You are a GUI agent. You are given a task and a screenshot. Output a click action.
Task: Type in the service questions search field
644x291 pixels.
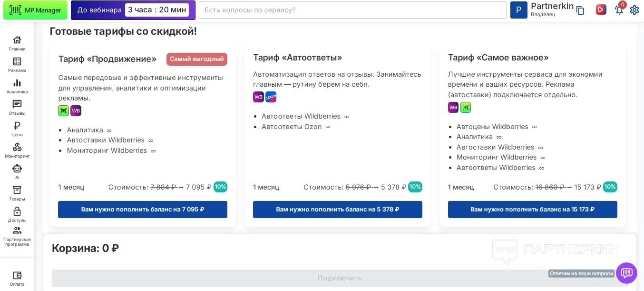click(352, 10)
